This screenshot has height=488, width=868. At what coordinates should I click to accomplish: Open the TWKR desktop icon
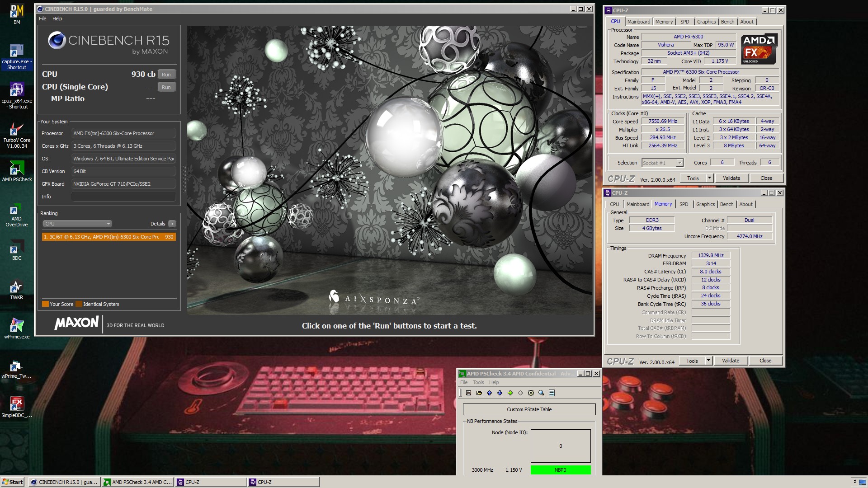click(x=17, y=290)
